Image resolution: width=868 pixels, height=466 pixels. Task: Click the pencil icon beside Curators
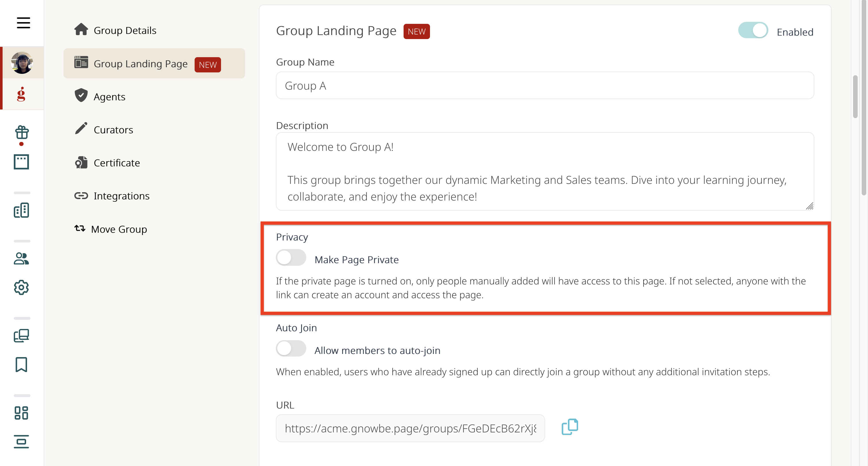pos(81,128)
